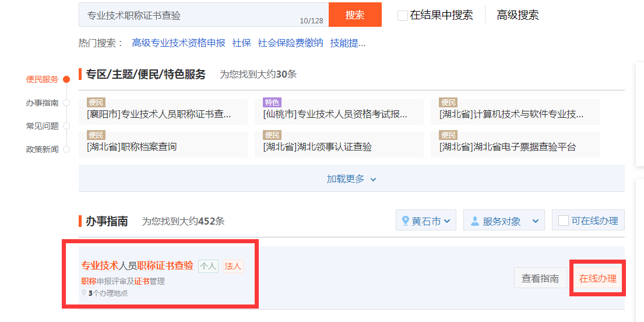
Task: Select 政策新闻 in left navigation
Action: (x=42, y=149)
